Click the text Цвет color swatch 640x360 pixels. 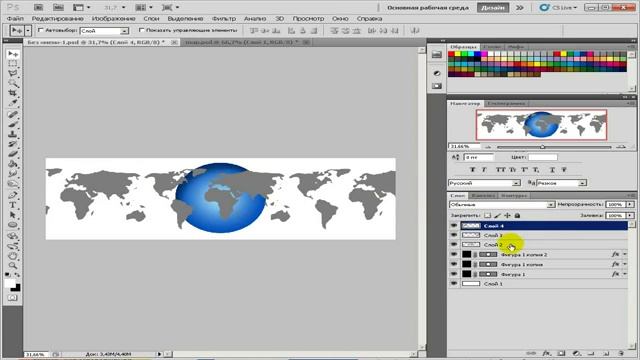tap(542, 157)
